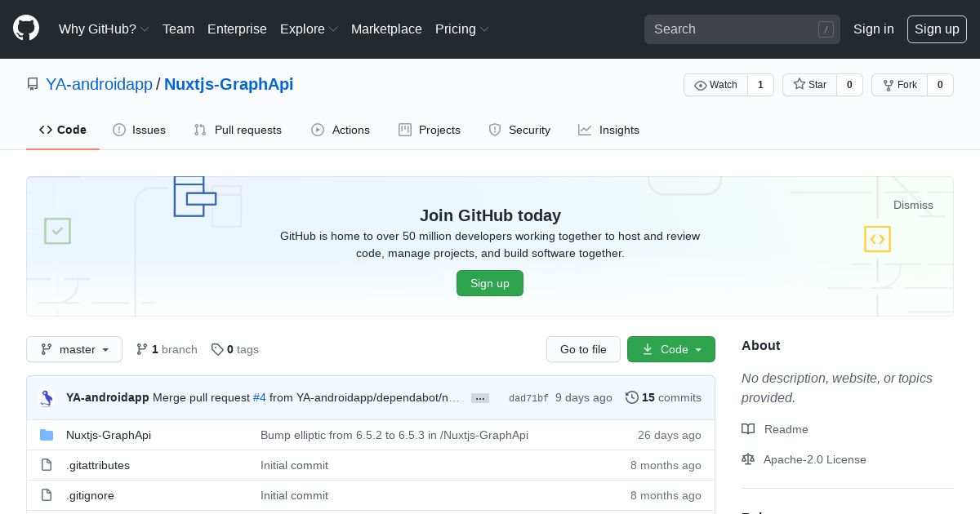
Task: Open Nuxtjs-GraphApi repository title link
Action: click(229, 84)
